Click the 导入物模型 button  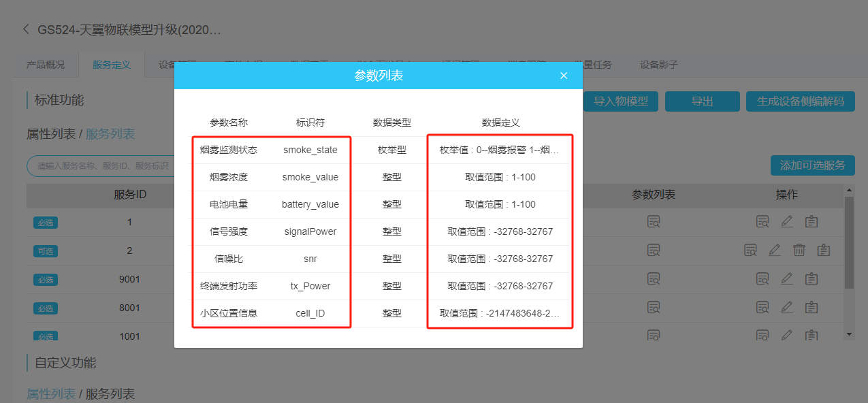tap(620, 101)
